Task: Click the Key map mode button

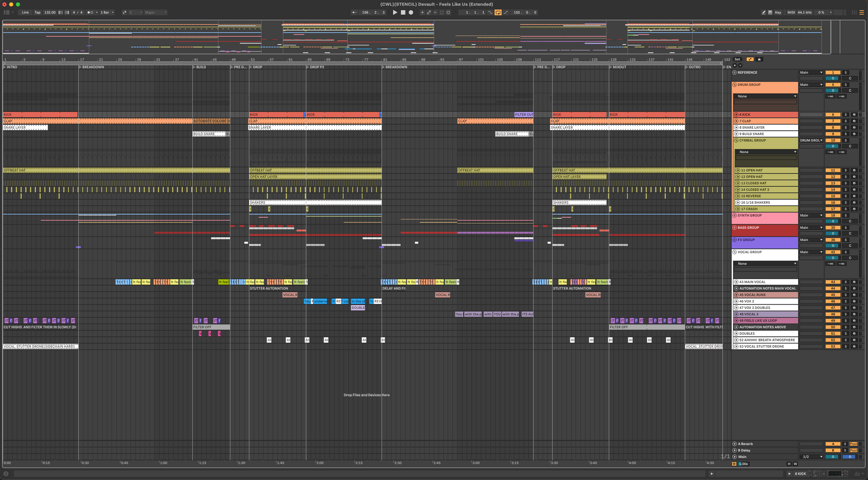Action: click(x=778, y=13)
